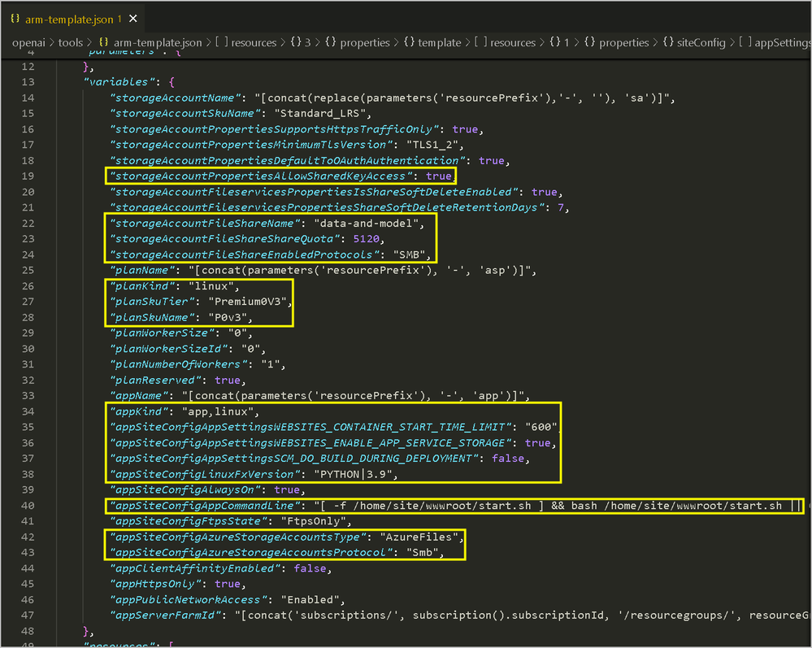Click line number 13 in gutter
The height and width of the screenshot is (648, 812).
click(x=28, y=82)
